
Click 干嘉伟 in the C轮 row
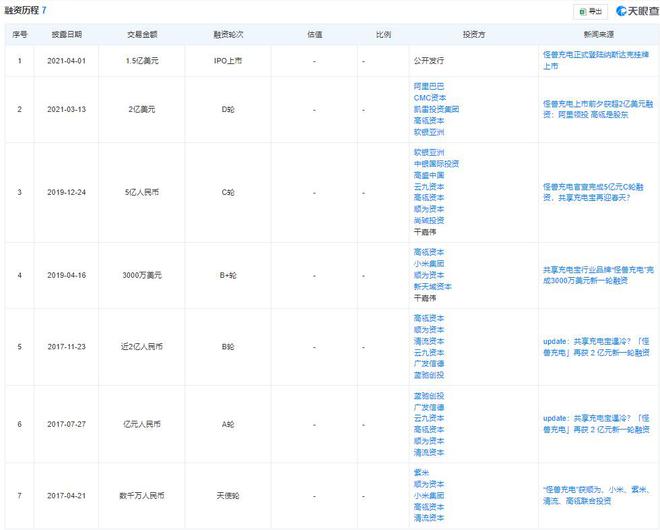(x=425, y=232)
